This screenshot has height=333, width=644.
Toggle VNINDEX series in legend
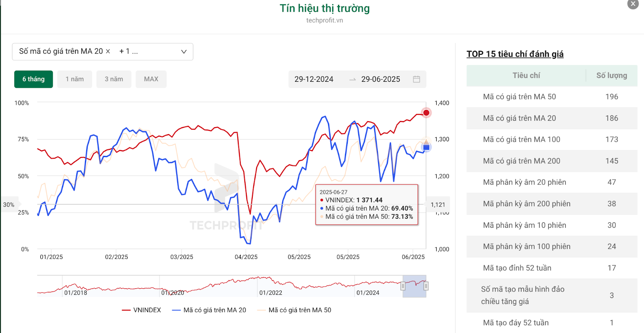click(x=141, y=310)
